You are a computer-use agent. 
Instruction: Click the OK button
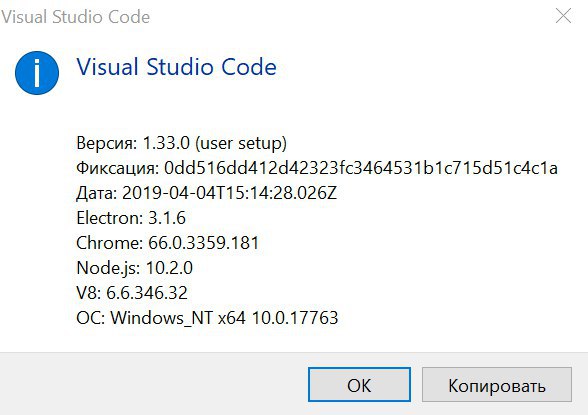pyautogui.click(x=359, y=385)
